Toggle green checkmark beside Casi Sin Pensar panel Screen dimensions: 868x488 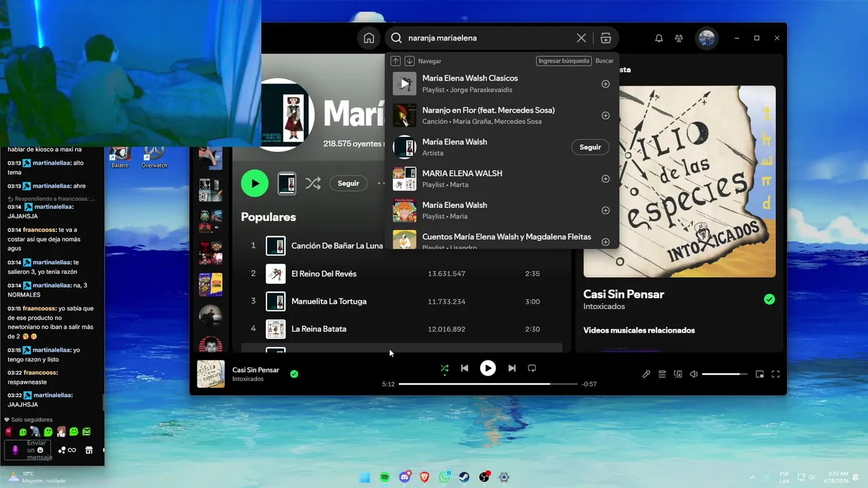pyautogui.click(x=769, y=299)
